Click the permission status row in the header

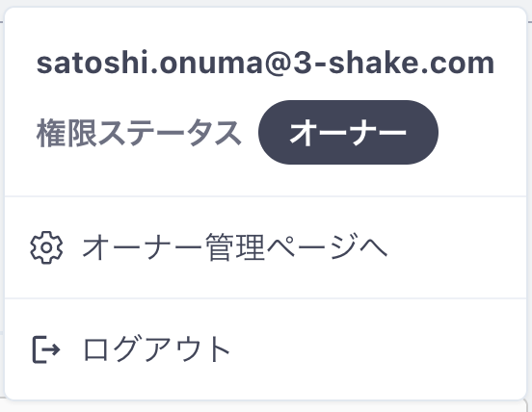point(237,133)
